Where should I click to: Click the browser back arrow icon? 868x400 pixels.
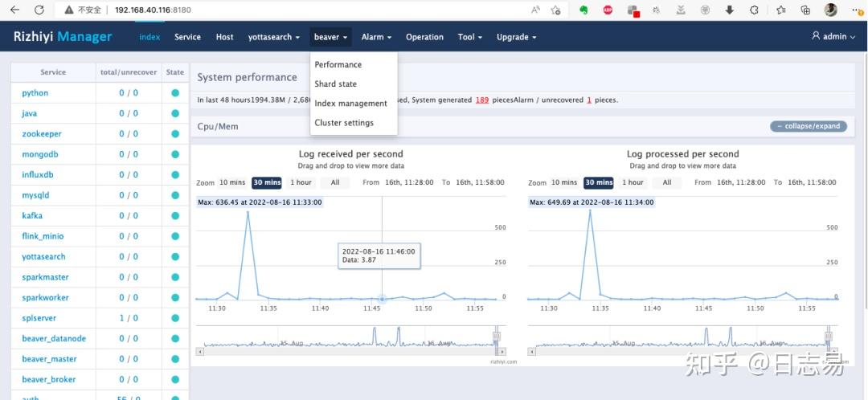(15, 10)
